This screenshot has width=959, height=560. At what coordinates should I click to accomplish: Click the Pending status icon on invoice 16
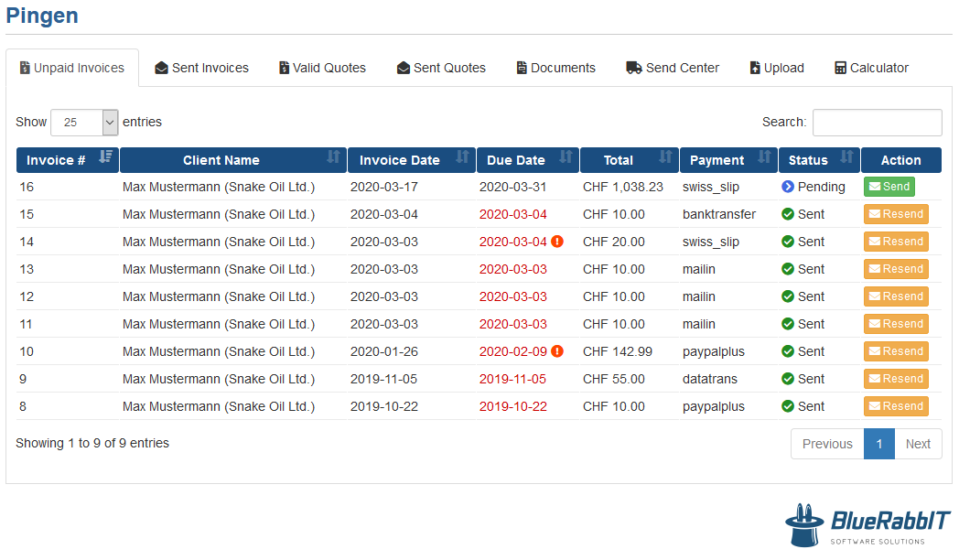point(786,187)
